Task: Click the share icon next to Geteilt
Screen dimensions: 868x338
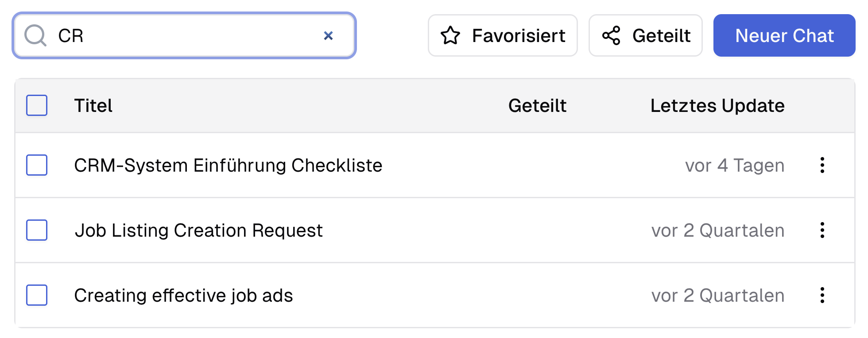Action: pyautogui.click(x=612, y=35)
